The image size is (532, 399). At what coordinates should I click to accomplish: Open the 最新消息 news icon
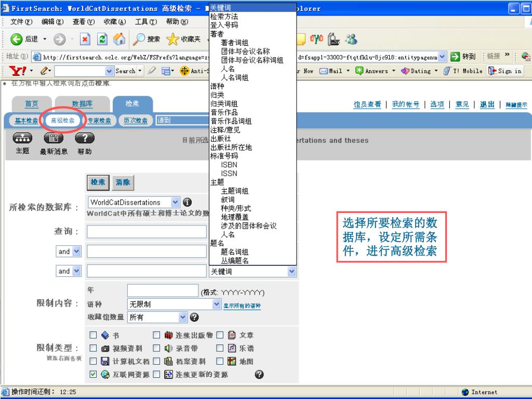[x=54, y=138]
